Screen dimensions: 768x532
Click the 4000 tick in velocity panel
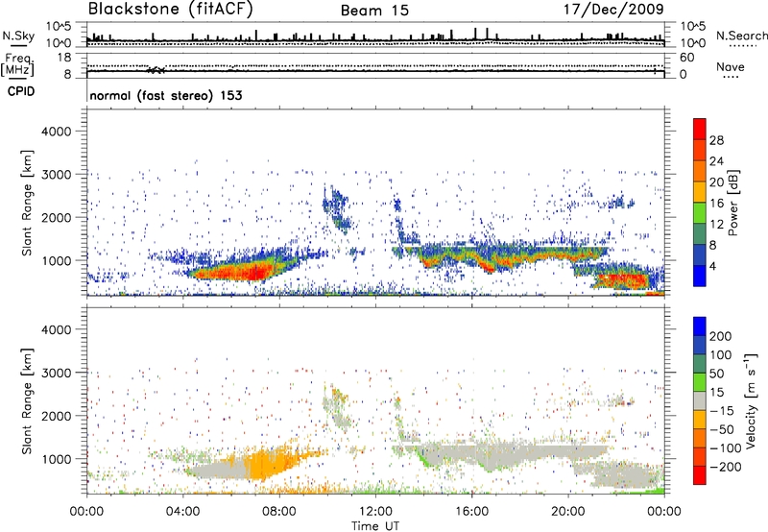pyautogui.click(x=56, y=329)
